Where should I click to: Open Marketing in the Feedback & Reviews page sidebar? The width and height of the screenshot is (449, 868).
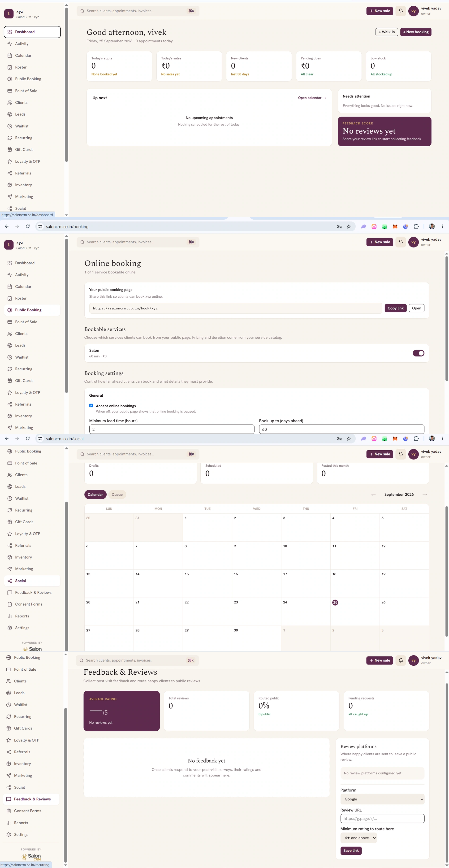click(31, 775)
